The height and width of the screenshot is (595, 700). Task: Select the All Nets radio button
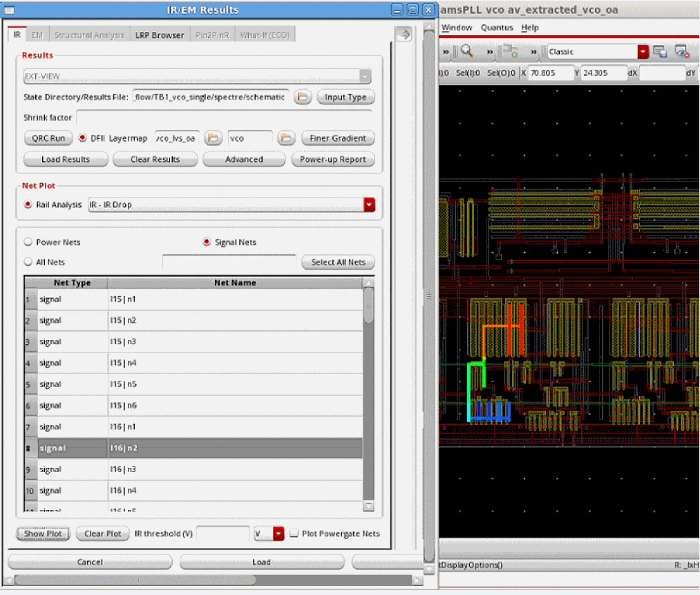[28, 262]
